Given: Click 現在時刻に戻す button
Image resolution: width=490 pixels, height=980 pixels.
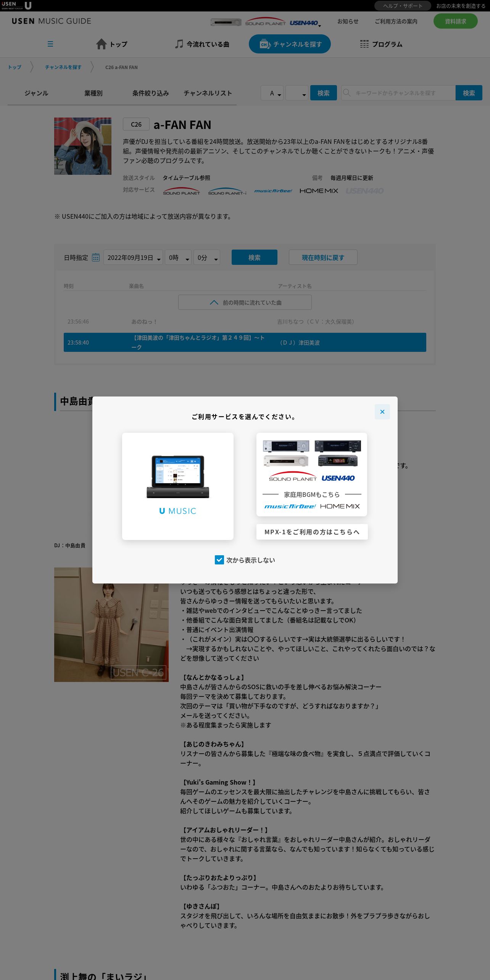Looking at the screenshot, I should 323,257.
